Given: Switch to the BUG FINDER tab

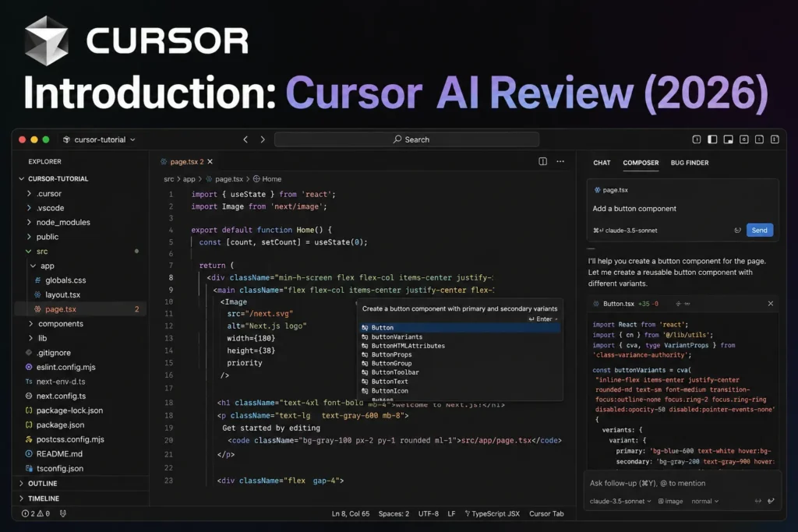Looking at the screenshot, I should (690, 163).
